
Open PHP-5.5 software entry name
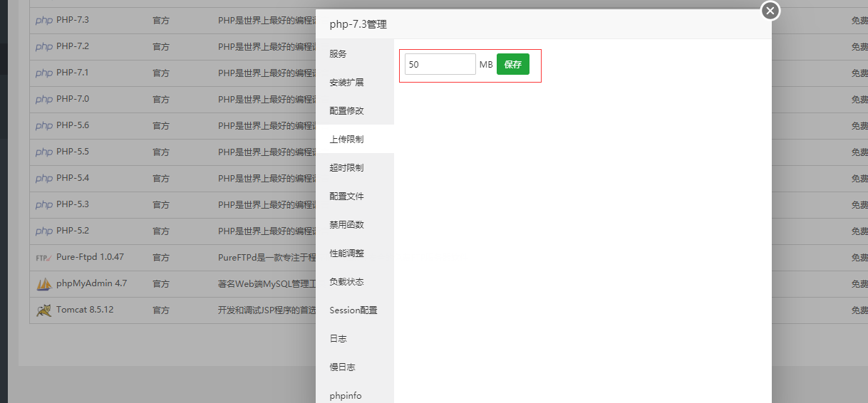click(73, 152)
